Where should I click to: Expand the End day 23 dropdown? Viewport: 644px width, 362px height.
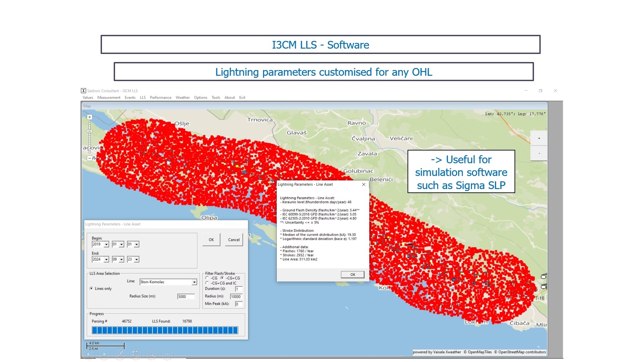(x=137, y=259)
